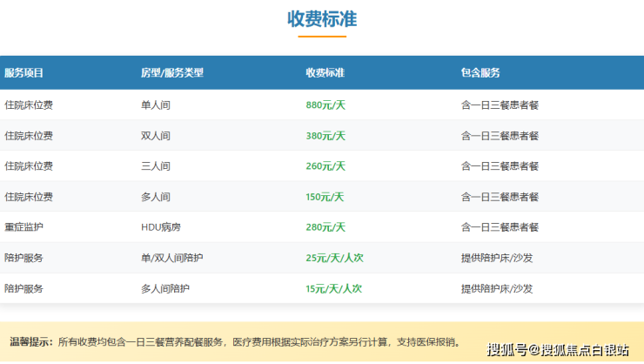Select the 150元/天 price
Screen dimensions: 644x364
pyautogui.click(x=325, y=197)
